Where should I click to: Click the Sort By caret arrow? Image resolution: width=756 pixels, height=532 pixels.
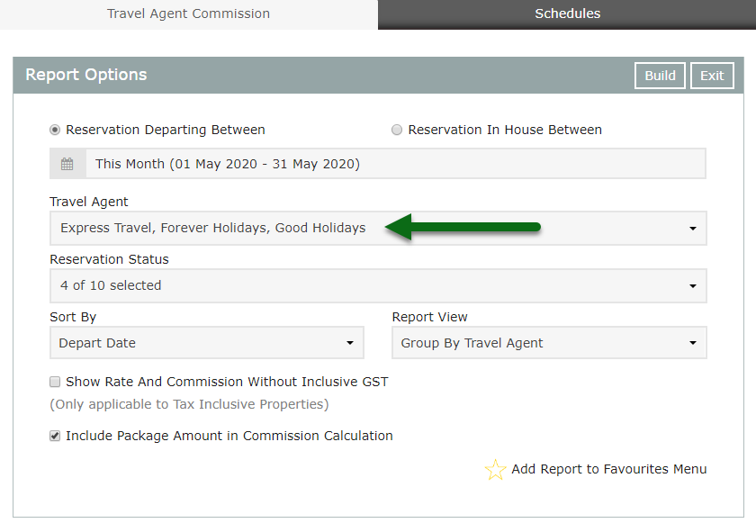[x=350, y=343]
